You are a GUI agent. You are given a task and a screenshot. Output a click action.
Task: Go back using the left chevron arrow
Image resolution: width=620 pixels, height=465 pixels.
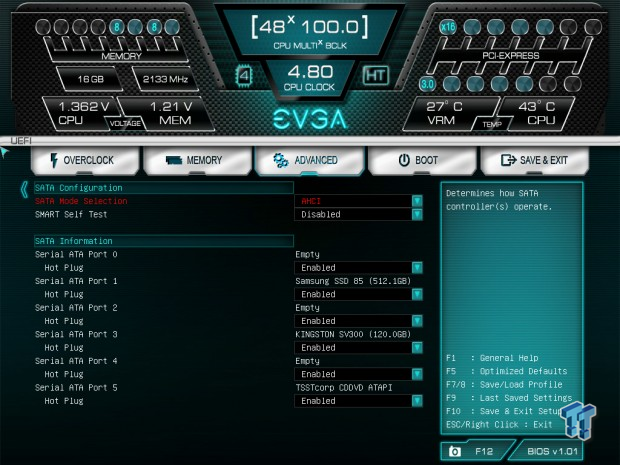coord(24,189)
